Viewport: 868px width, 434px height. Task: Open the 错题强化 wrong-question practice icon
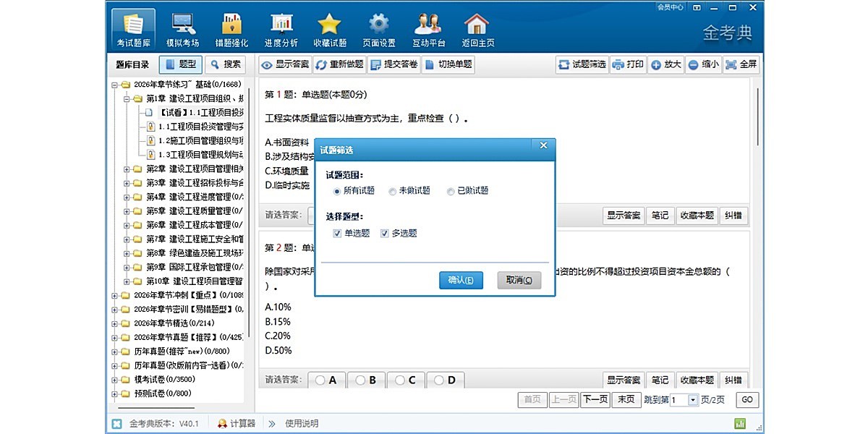pyautogui.click(x=231, y=30)
